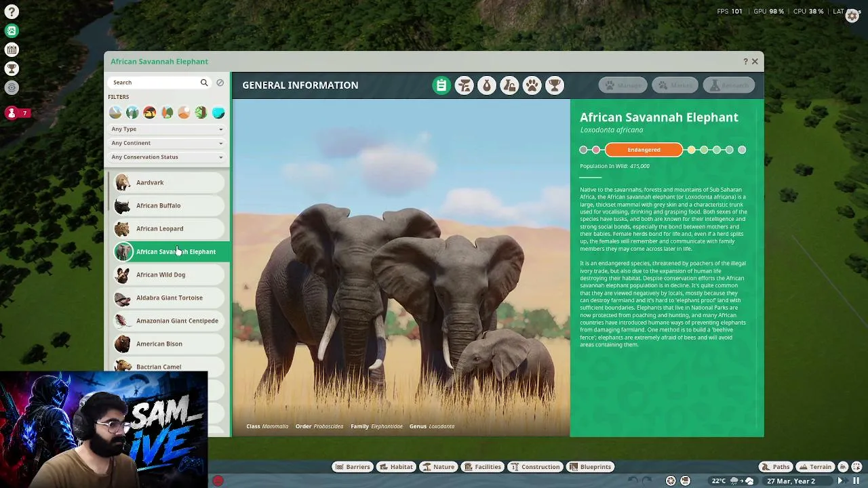The height and width of the screenshot is (488, 868).
Task: Pause the game with the pause button
Action: [x=856, y=481]
